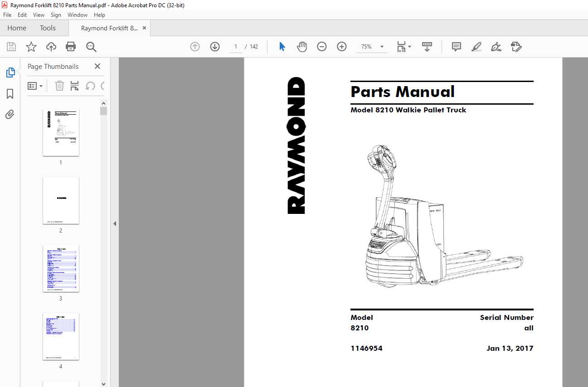The width and height of the screenshot is (588, 387).
Task: Click the date 'Jan 13, 2017'
Action: tap(510, 348)
